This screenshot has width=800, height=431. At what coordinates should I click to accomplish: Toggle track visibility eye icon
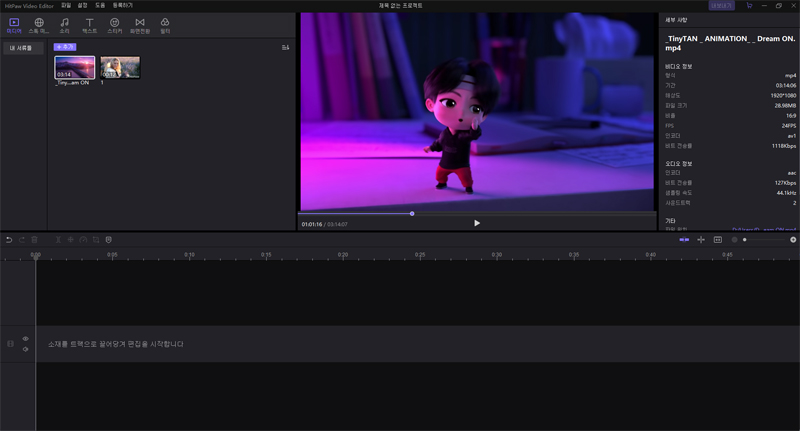(26, 339)
